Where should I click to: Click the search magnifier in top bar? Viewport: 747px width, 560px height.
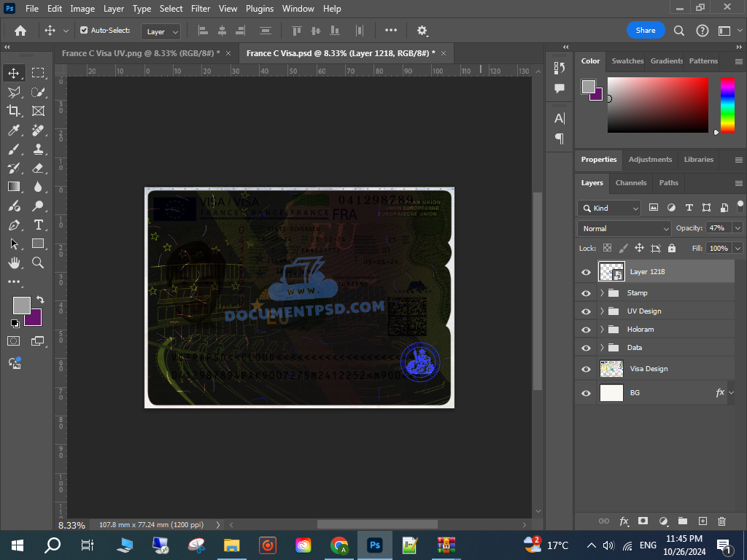(x=679, y=31)
